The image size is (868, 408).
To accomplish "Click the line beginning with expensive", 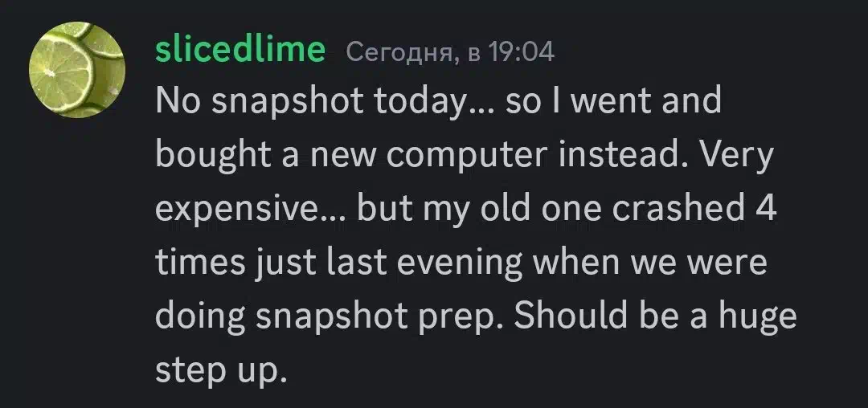I will [465, 210].
